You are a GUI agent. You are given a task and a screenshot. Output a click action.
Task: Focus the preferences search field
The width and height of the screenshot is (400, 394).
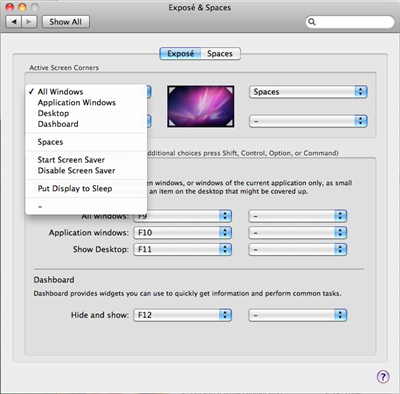coord(350,22)
